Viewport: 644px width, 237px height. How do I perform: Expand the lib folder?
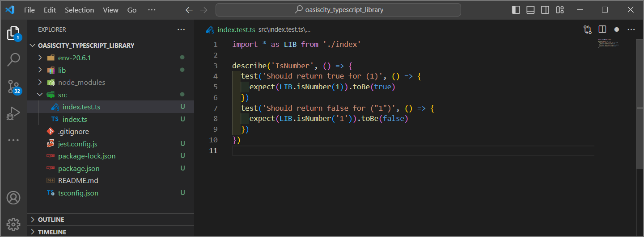[40, 70]
